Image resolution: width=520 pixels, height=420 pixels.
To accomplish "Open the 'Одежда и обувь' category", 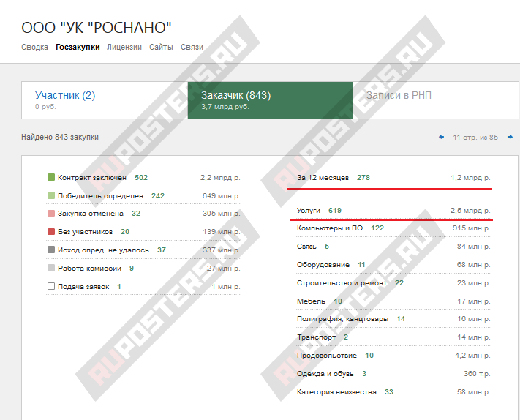I will point(325,374).
